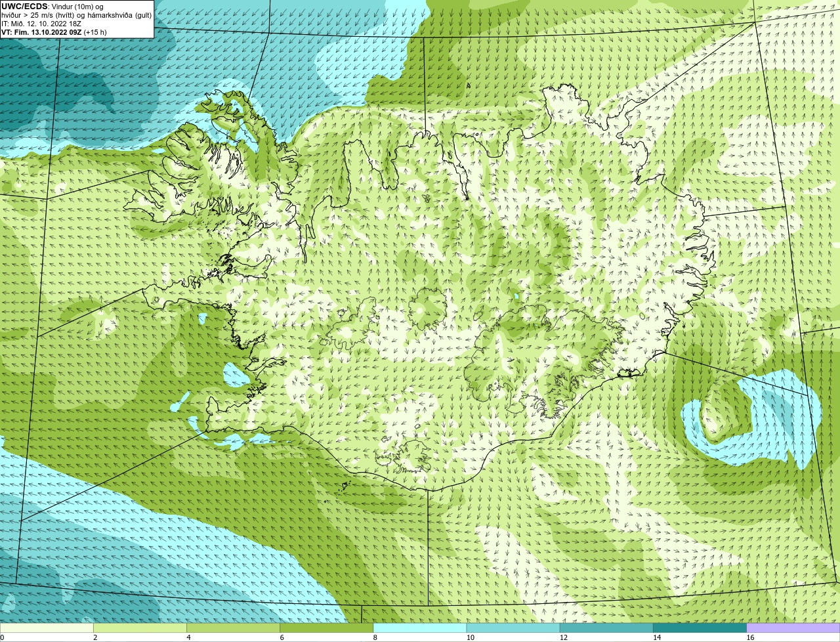Click the turquoise 10–12 legend swatch
The height and width of the screenshot is (642, 840).
[x=513, y=628]
